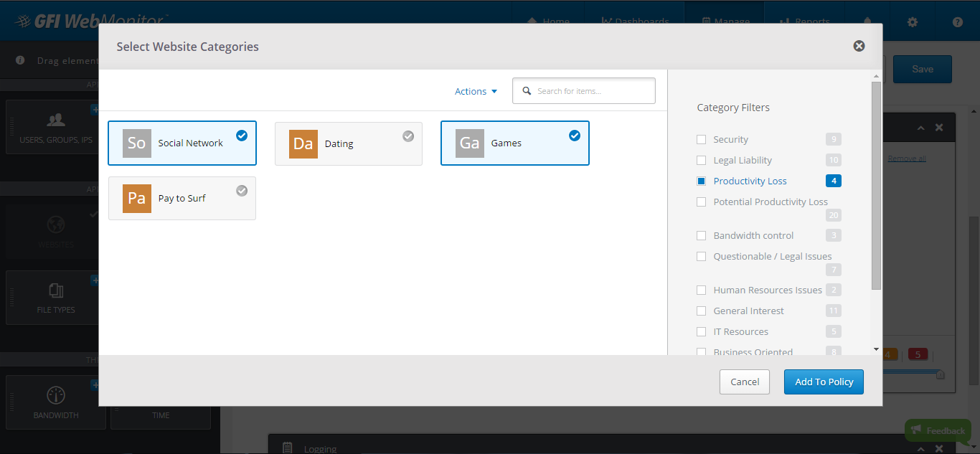Viewport: 980px width, 454px height.
Task: Collapse the Logging panel chevron
Action: 920,448
